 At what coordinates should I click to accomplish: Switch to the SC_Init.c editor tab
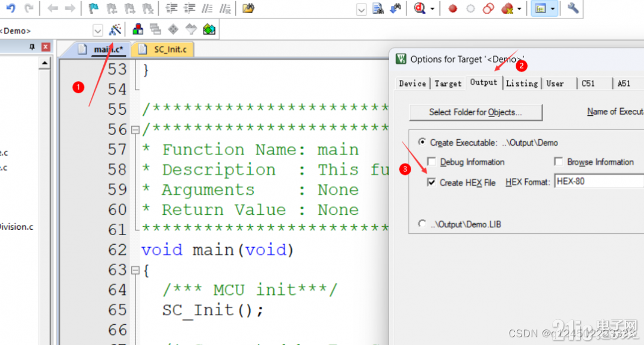coord(164,50)
